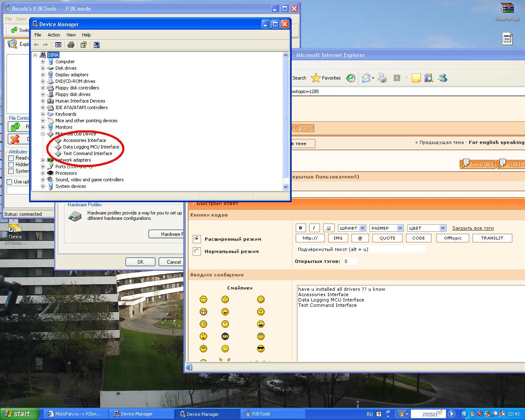This screenshot has height=420, width=525.
Task: Open the Properties help icon in Device Manager toolbar
Action: 84,45
